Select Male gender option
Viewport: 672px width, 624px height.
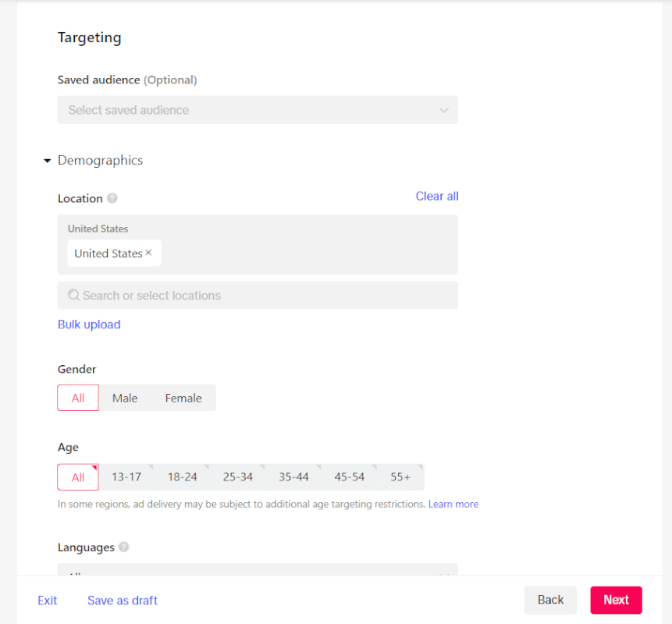125,398
